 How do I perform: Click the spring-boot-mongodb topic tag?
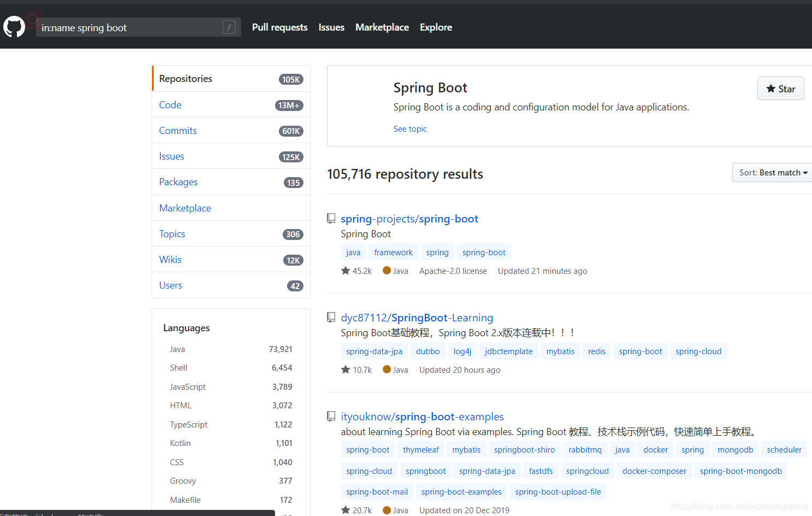coord(741,471)
